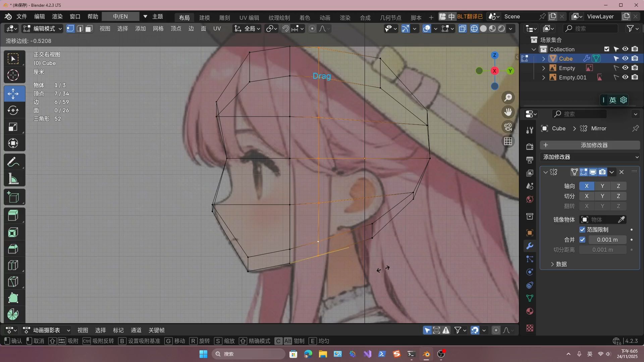The width and height of the screenshot is (644, 362).
Task: Open the Mesh (网格) menu
Action: pos(158,29)
